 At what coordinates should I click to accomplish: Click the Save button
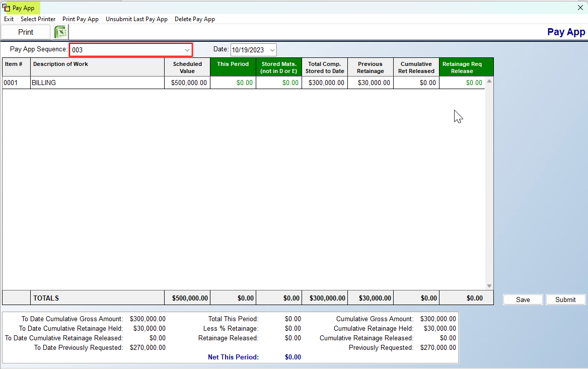click(523, 299)
